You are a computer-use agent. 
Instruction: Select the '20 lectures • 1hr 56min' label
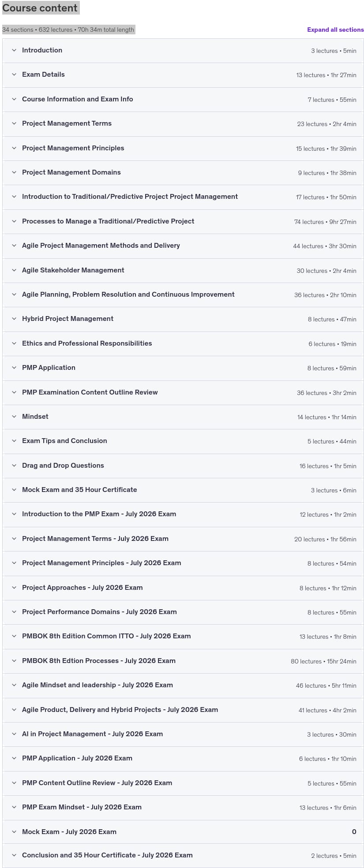click(x=325, y=539)
